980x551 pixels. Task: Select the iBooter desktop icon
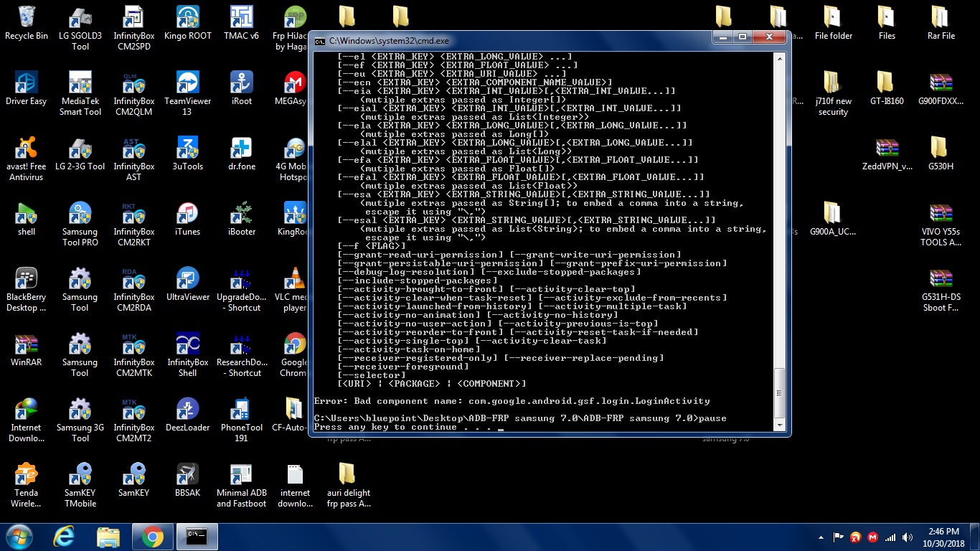241,219
